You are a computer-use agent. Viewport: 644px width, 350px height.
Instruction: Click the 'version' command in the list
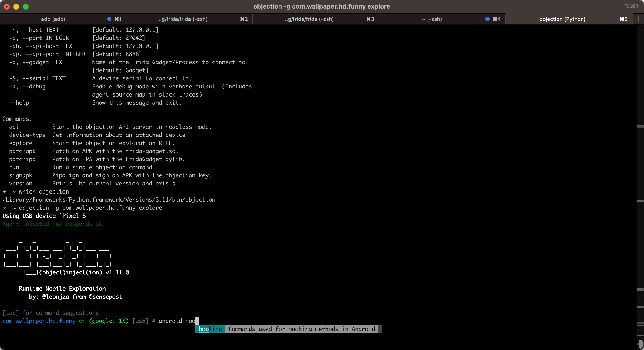pyautogui.click(x=21, y=183)
